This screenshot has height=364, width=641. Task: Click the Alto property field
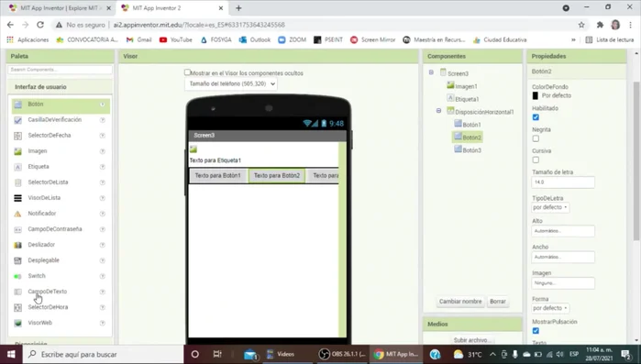563,231
